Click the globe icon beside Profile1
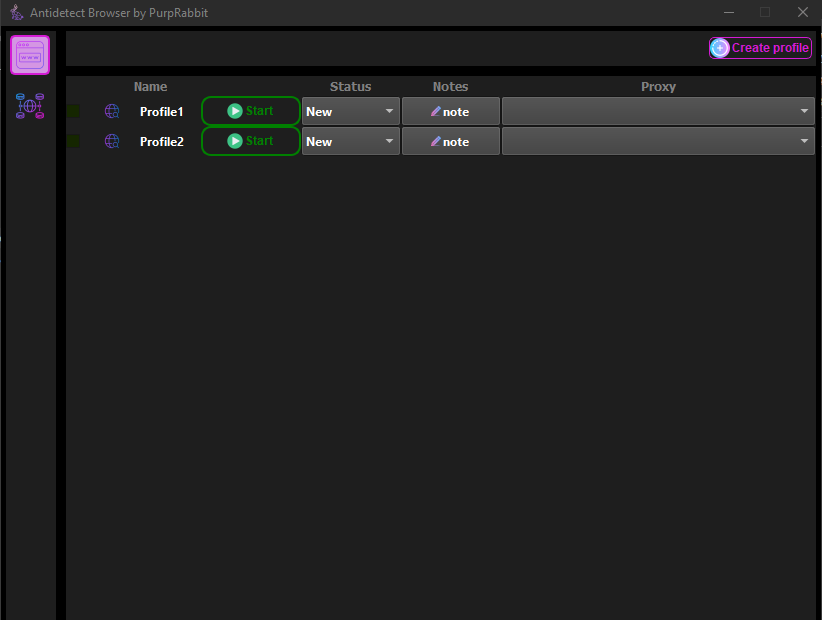Viewport: 822px width, 620px height. coord(111,111)
